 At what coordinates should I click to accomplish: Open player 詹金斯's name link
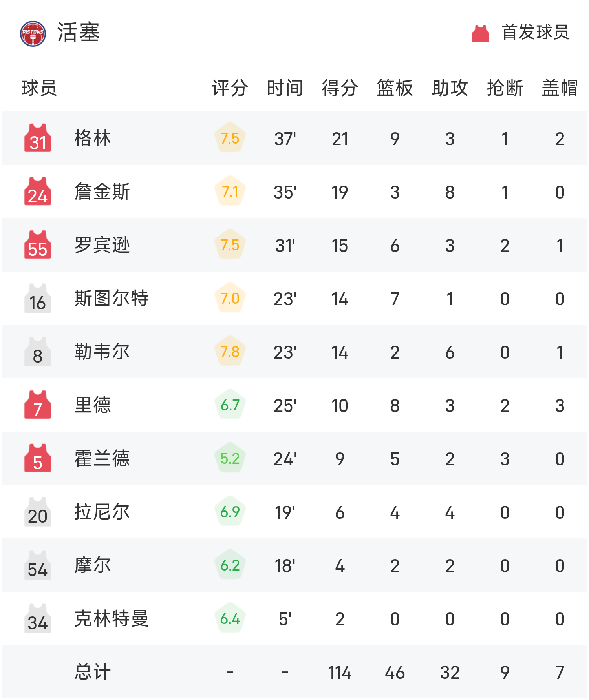point(102,192)
